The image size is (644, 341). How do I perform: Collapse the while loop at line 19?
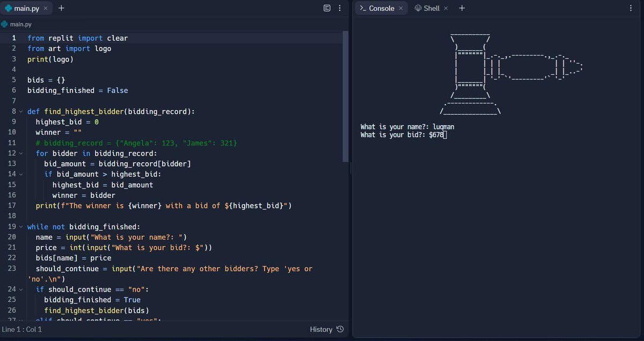(x=21, y=227)
